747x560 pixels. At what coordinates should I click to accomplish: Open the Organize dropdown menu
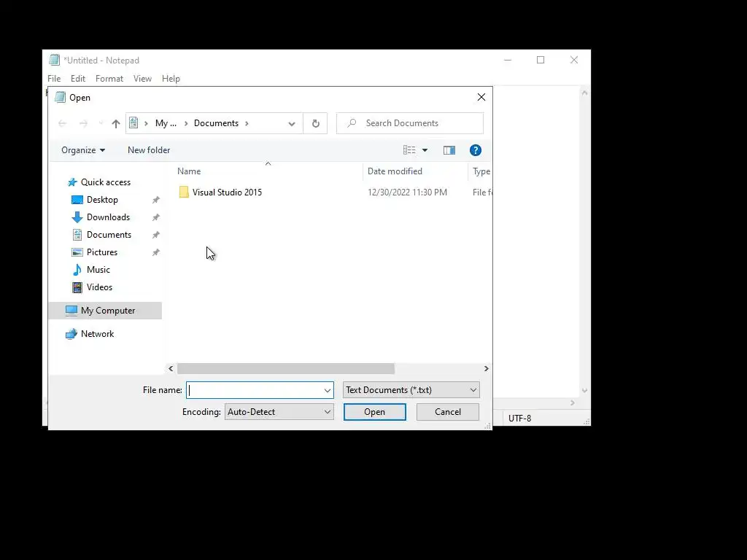[83, 150]
